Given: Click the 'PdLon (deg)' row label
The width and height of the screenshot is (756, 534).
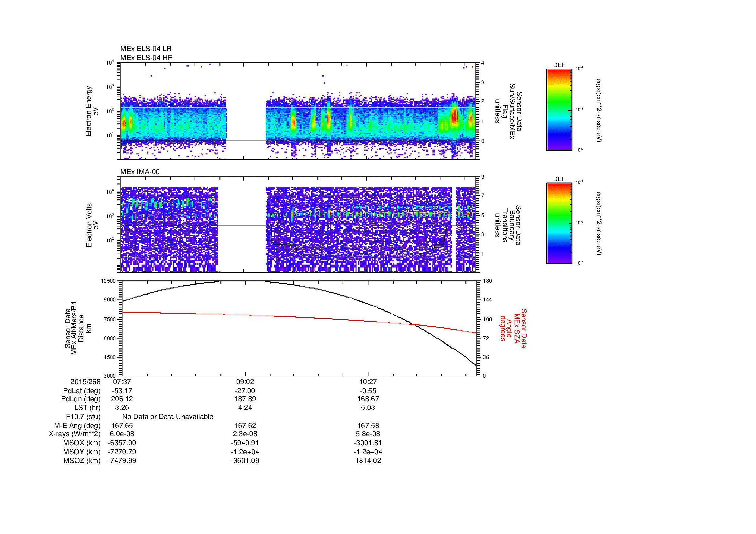Looking at the screenshot, I should point(81,399).
